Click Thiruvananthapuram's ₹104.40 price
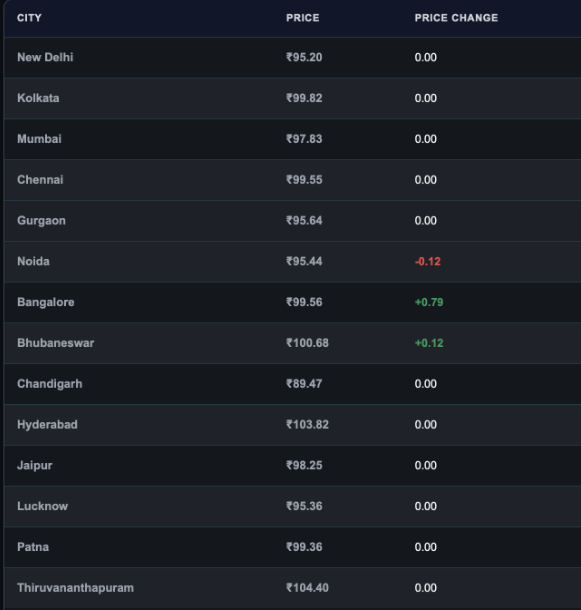581x610 pixels. [x=307, y=588]
